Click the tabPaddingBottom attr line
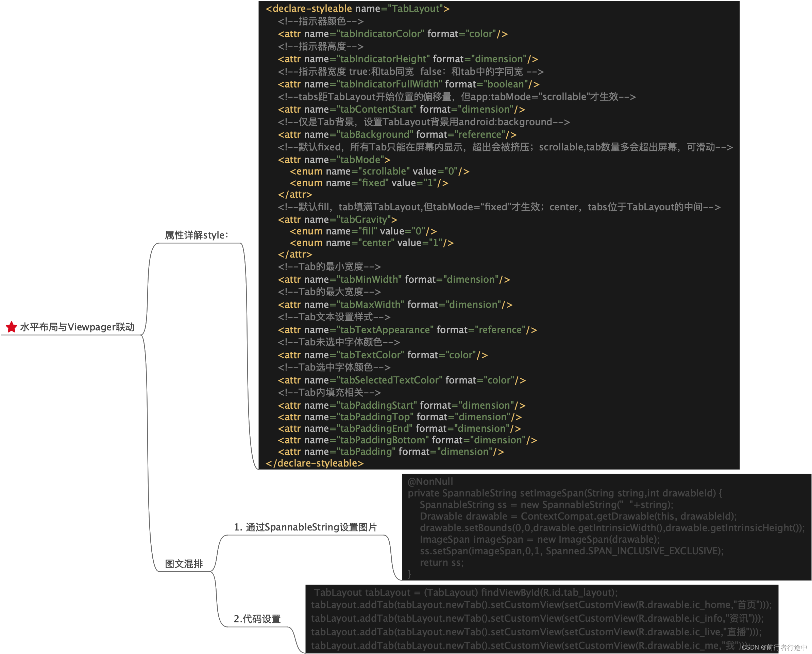The width and height of the screenshot is (812, 654). tap(407, 441)
